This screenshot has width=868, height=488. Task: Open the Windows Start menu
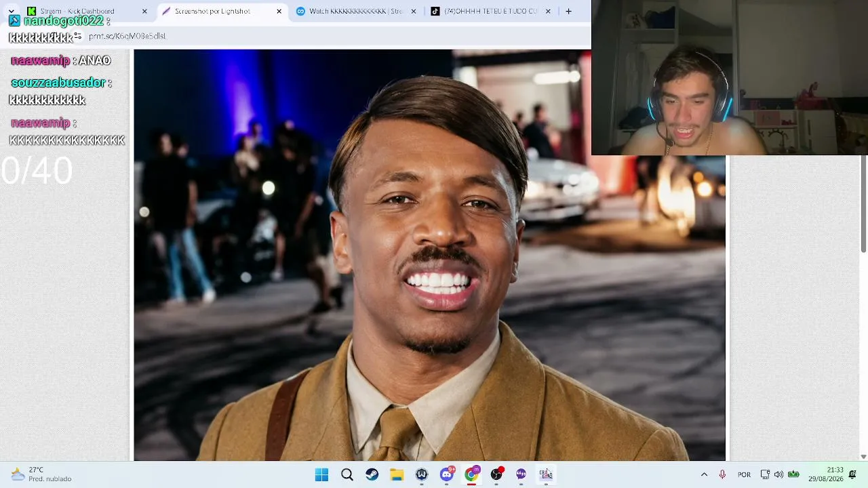321,474
